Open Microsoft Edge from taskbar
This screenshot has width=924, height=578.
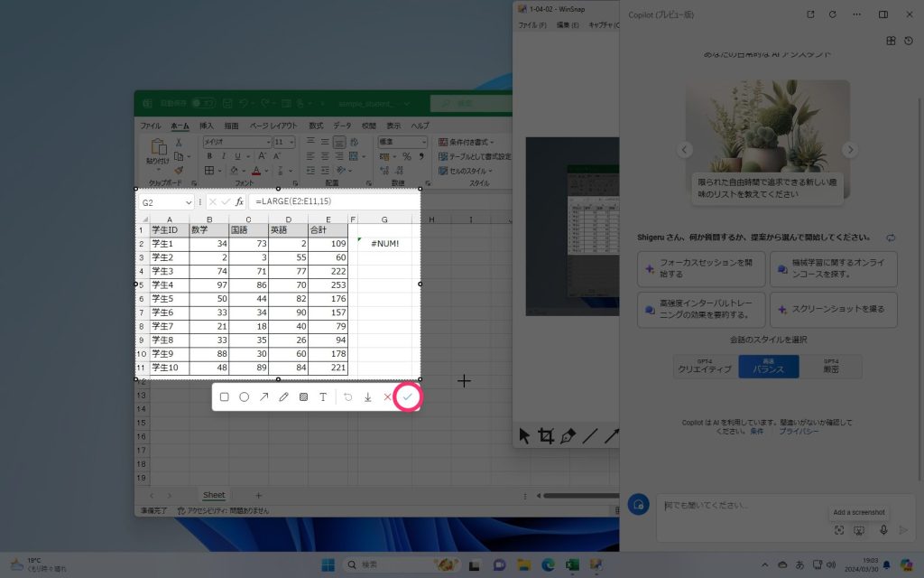click(548, 564)
